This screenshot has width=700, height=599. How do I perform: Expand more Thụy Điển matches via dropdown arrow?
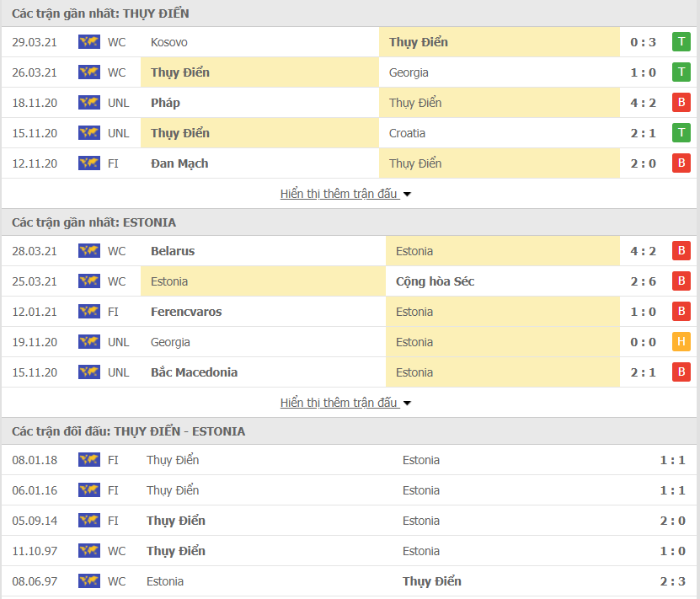click(408, 195)
